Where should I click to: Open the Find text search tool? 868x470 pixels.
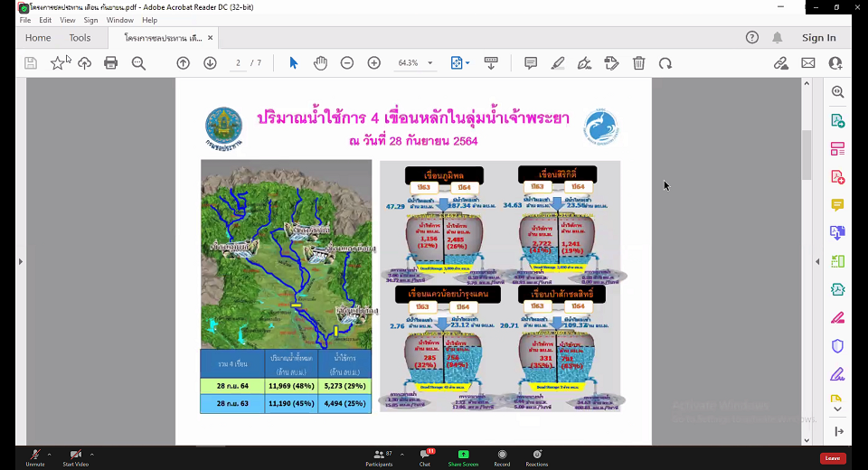pyautogui.click(x=138, y=63)
